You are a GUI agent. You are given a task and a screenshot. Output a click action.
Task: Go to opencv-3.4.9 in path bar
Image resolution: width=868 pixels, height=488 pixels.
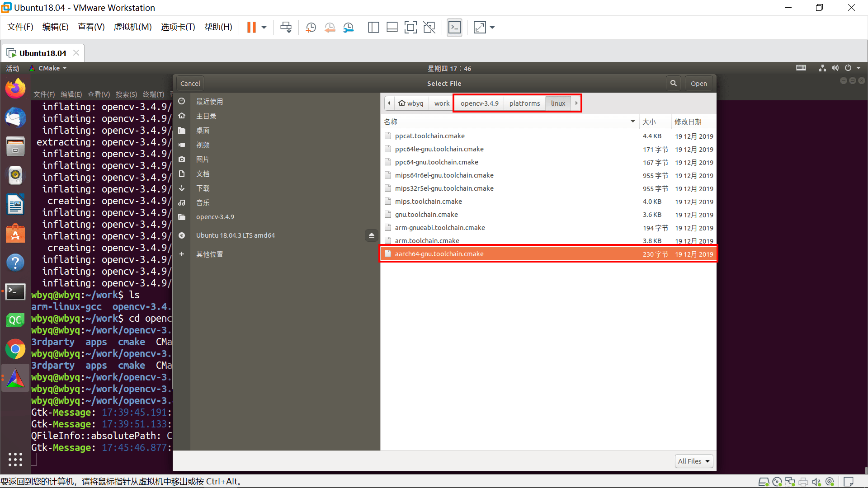tap(479, 103)
